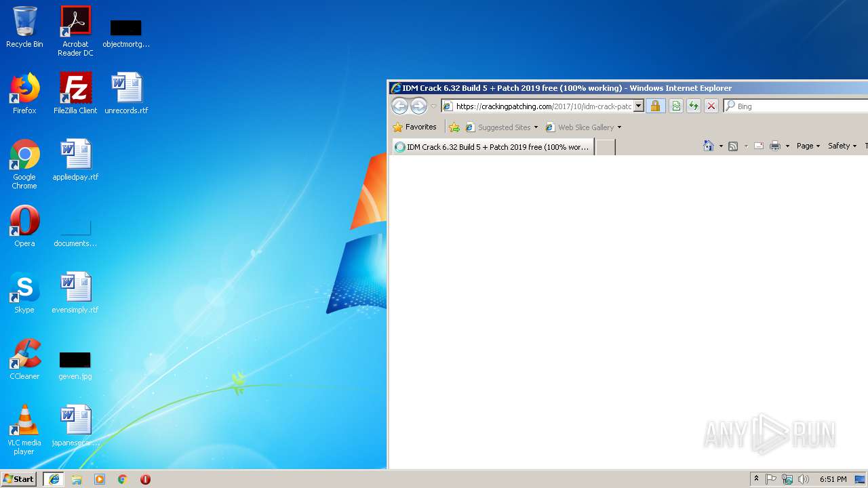Open the Safety menu
The image size is (868, 488).
842,146
